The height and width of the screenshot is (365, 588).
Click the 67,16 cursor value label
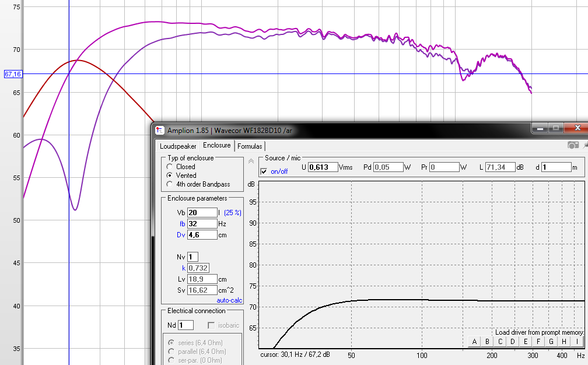[13, 74]
